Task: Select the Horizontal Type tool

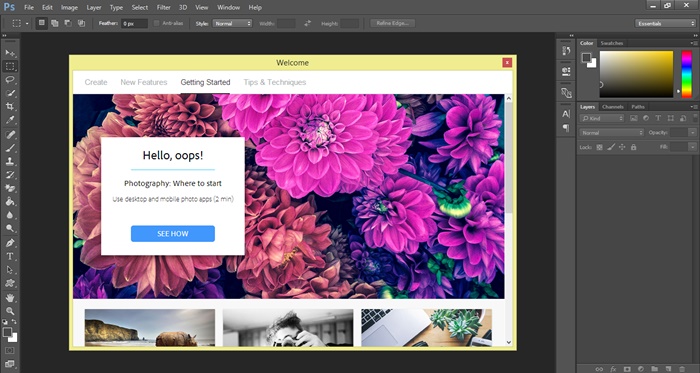Action: [10, 256]
